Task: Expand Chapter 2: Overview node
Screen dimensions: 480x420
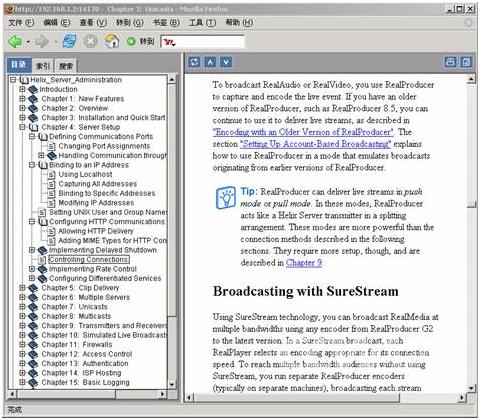Action: click(x=22, y=108)
